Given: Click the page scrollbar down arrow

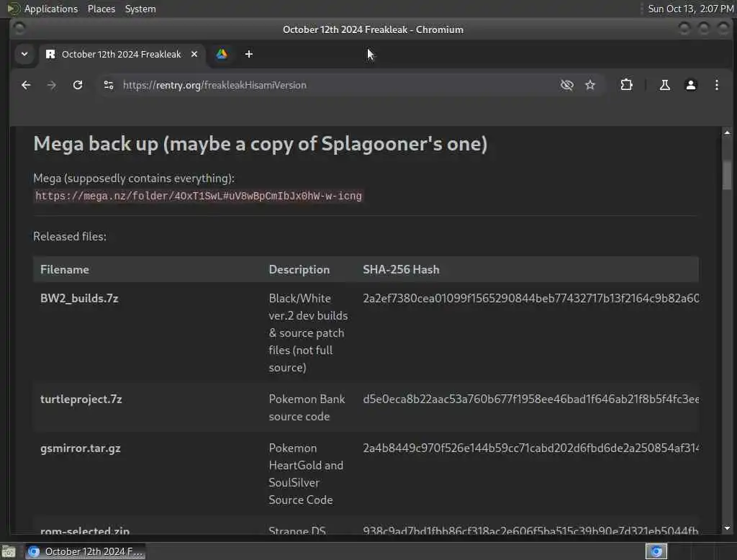Looking at the screenshot, I should pyautogui.click(x=727, y=528).
